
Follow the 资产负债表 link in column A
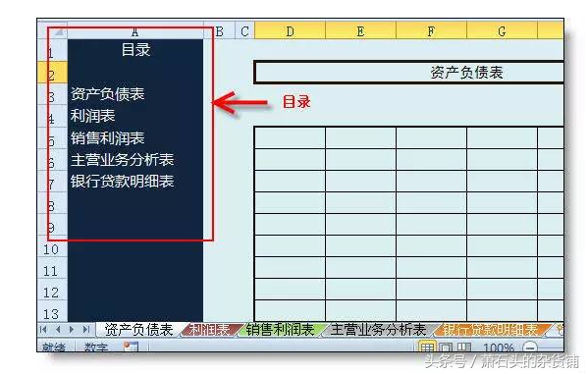pyautogui.click(x=108, y=94)
